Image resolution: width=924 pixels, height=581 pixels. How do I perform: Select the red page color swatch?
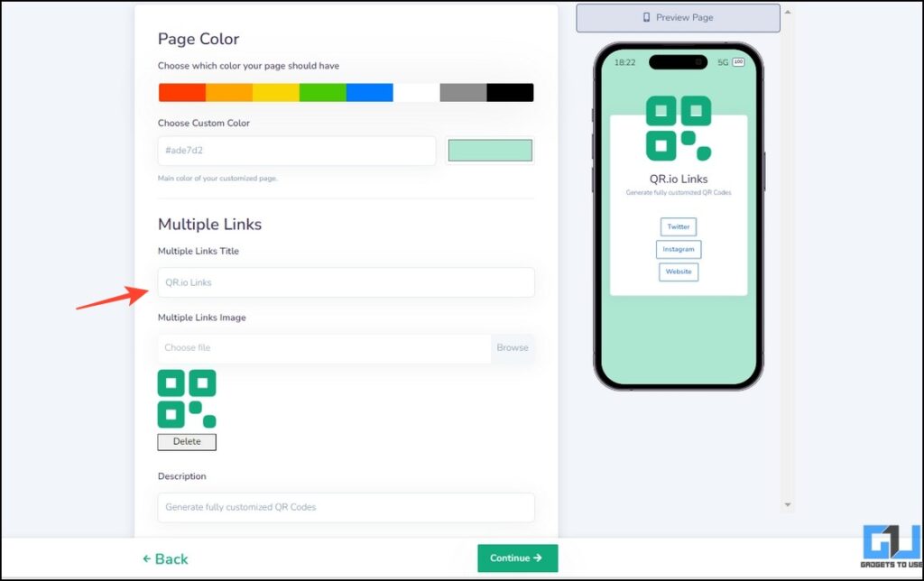coord(182,93)
